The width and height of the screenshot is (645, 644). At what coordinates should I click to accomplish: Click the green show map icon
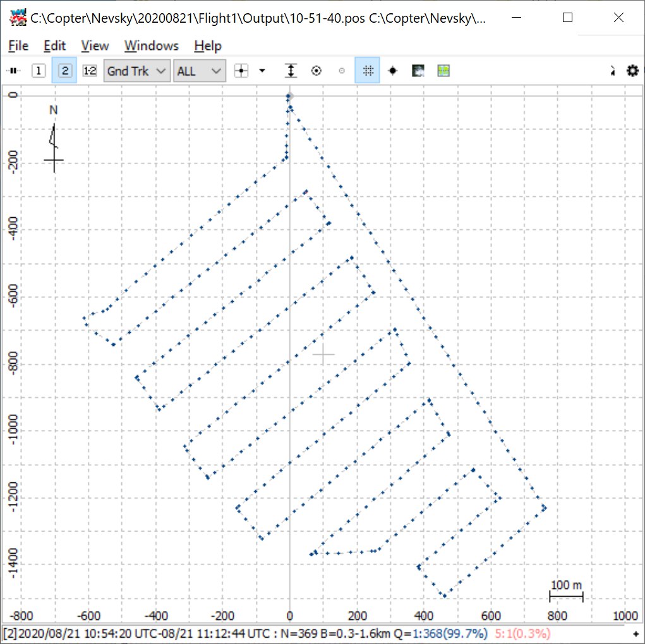coord(443,71)
